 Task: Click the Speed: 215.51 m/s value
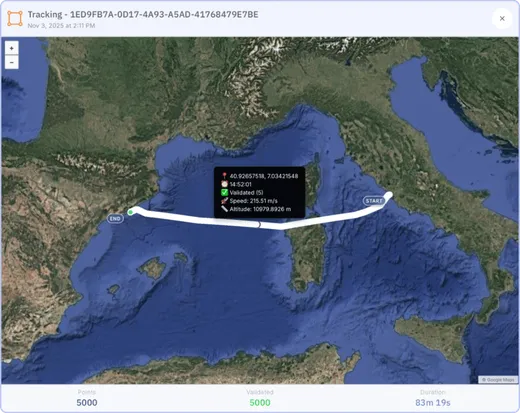click(253, 201)
